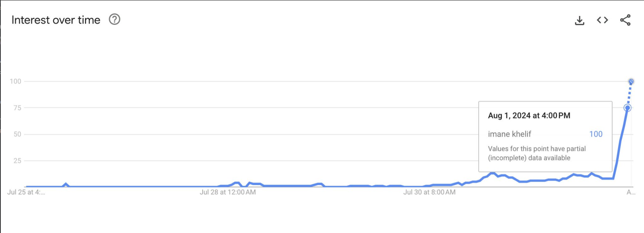Viewport: 644px width, 233px height.
Task: Click the help question mark icon
Action: pos(115,20)
